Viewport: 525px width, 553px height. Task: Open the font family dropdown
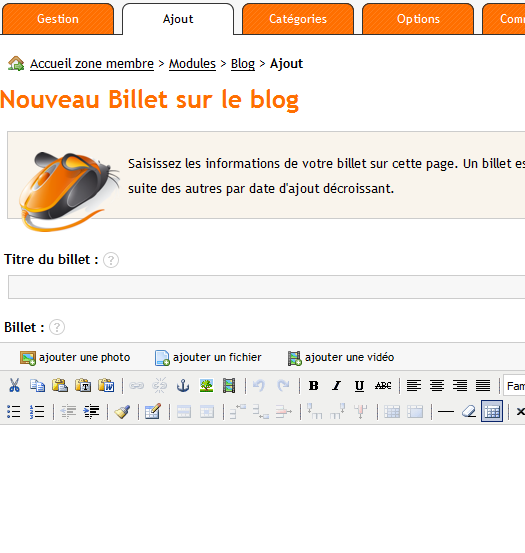(514, 386)
